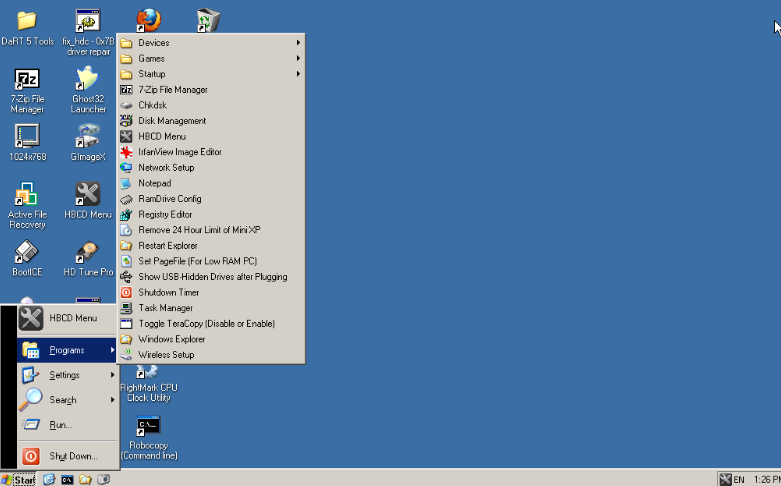The height and width of the screenshot is (486, 781).
Task: Choose Shut Down... in Start menu
Action: pos(67,456)
